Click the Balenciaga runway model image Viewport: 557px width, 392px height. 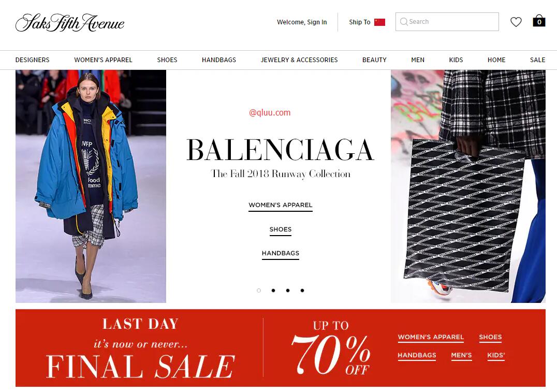pos(91,186)
